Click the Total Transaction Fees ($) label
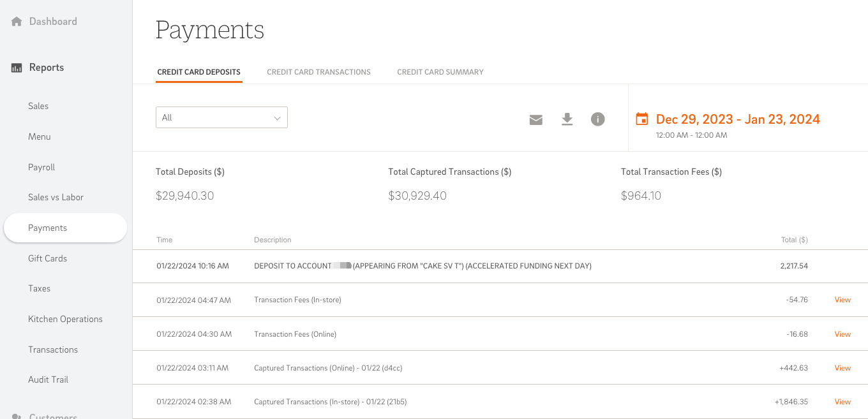 pyautogui.click(x=671, y=172)
